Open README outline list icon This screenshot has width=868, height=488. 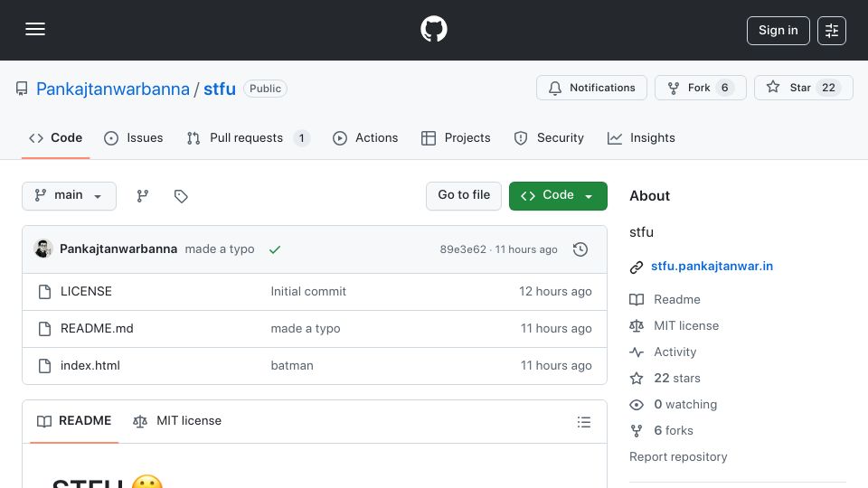click(584, 422)
